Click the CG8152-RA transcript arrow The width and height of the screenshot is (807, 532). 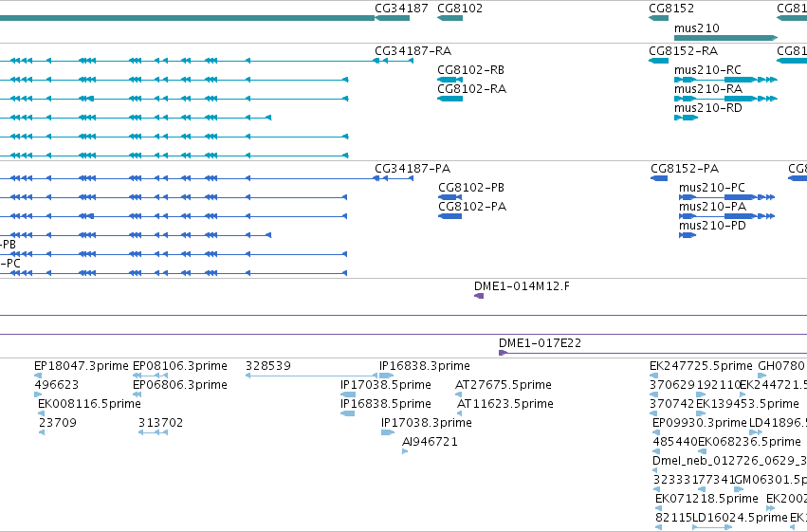pos(658,61)
